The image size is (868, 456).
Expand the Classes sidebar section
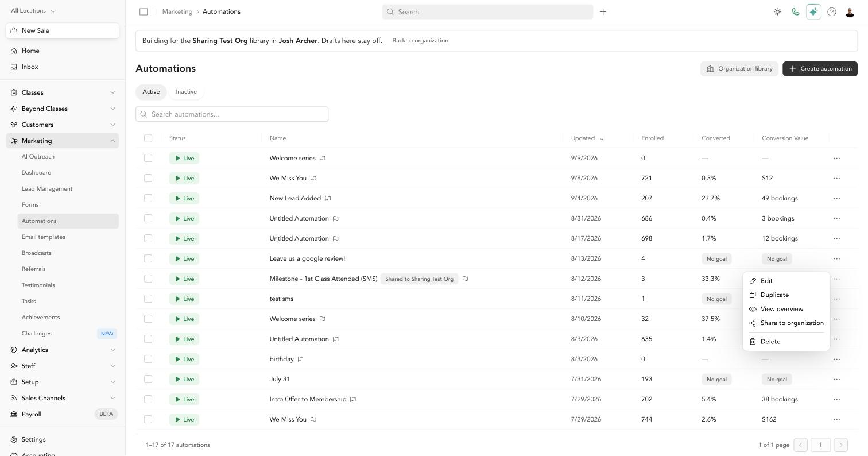pos(63,92)
